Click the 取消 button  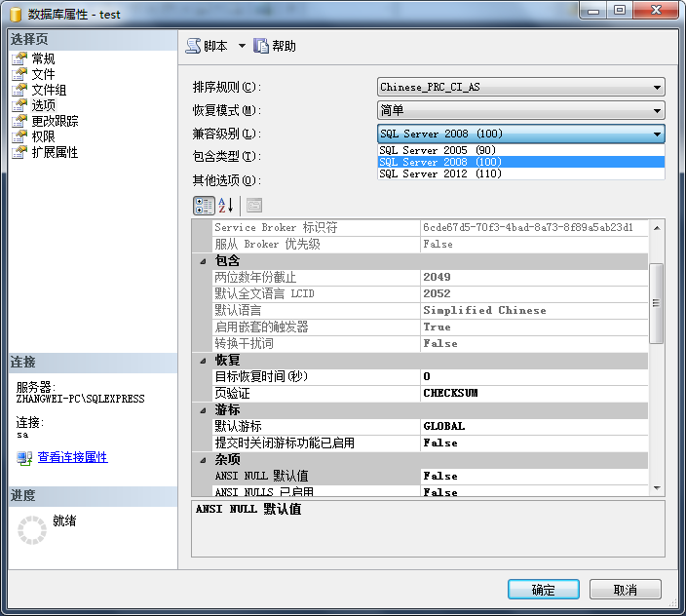pos(626,590)
